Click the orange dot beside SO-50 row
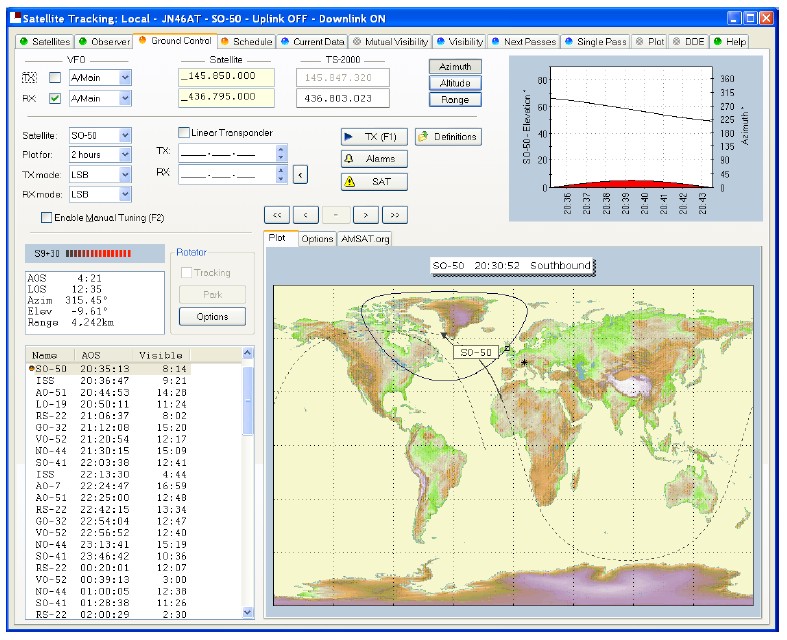787x640 pixels. (32, 368)
